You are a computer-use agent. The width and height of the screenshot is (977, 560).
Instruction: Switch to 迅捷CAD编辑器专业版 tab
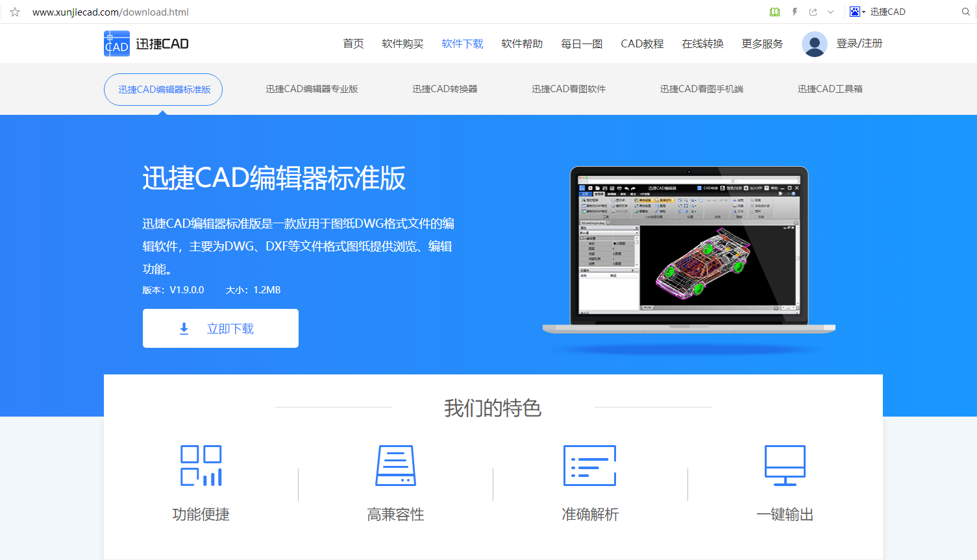tap(312, 89)
